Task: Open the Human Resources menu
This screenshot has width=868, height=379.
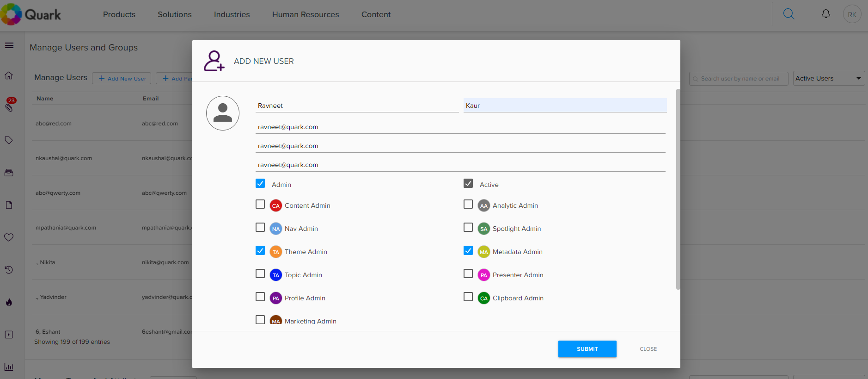Action: [306, 14]
